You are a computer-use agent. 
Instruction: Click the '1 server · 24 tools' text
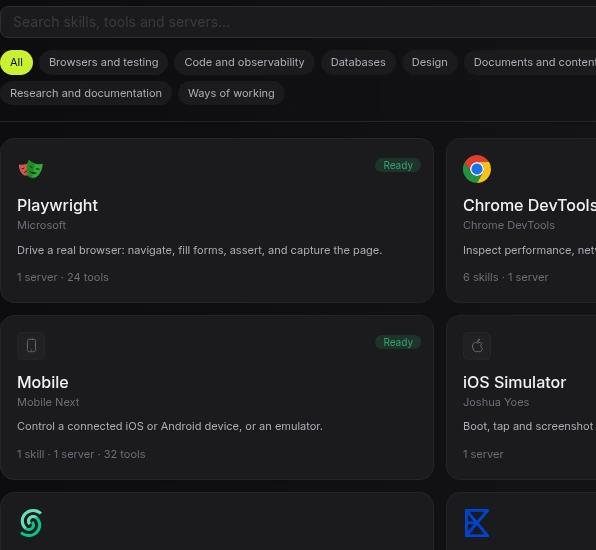(x=63, y=277)
